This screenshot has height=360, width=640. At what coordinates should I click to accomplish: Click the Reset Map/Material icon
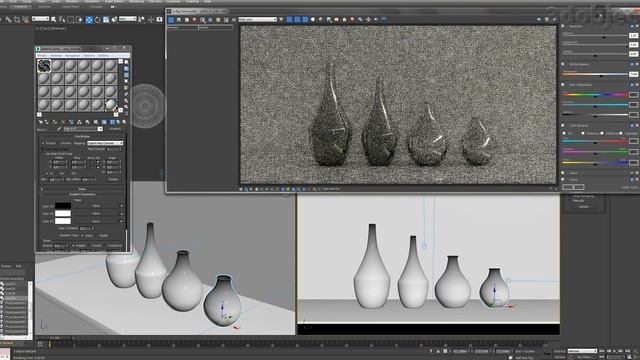[63, 122]
